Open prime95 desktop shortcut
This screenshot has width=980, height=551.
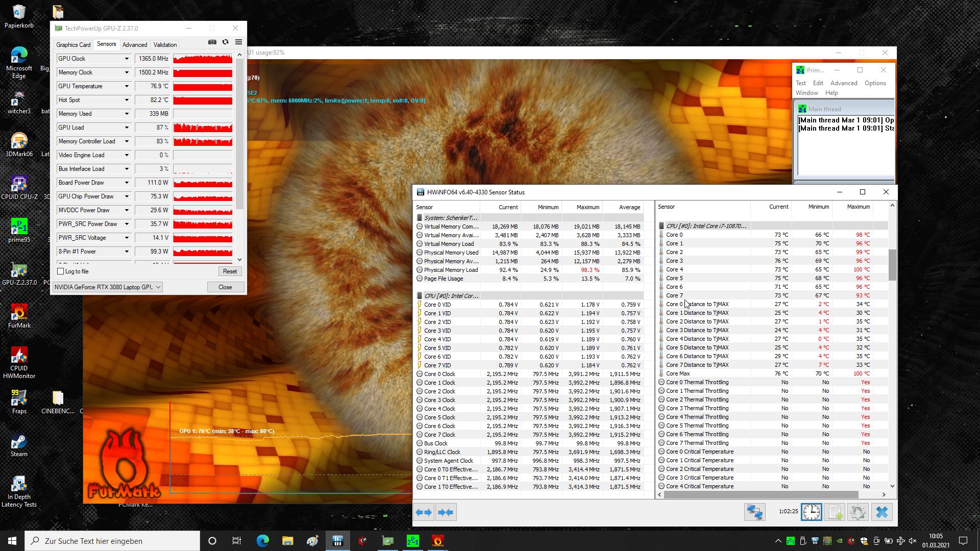point(19,231)
